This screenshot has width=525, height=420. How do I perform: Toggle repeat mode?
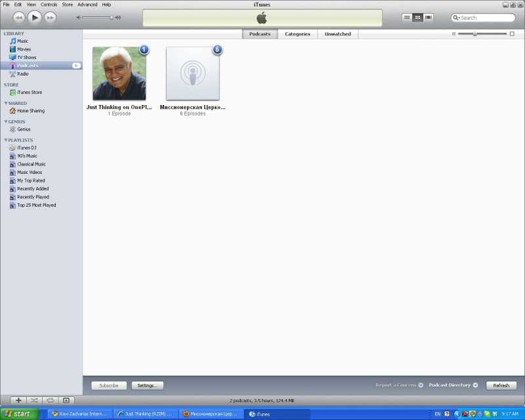tap(51, 400)
